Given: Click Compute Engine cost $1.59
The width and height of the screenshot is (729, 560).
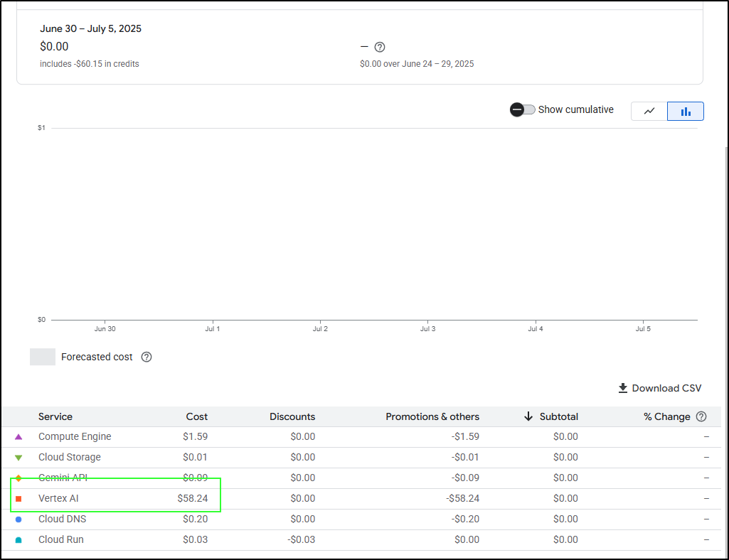Looking at the screenshot, I should (196, 436).
